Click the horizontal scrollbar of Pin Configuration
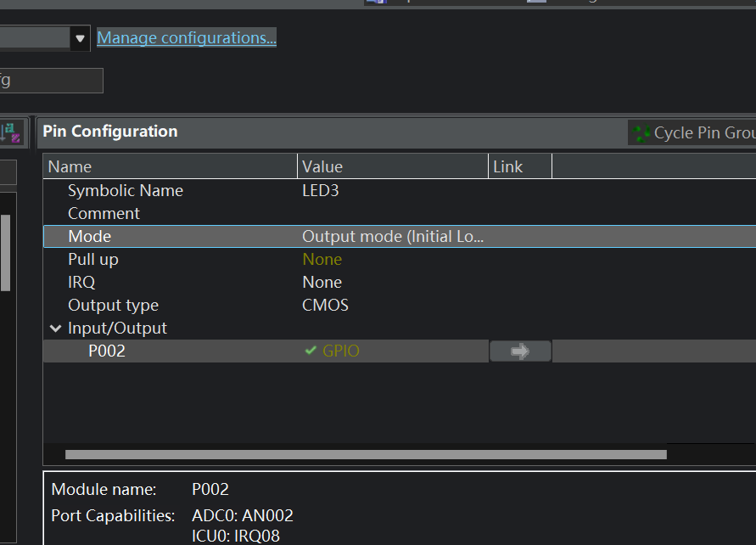This screenshot has height=545, width=756. (366, 455)
